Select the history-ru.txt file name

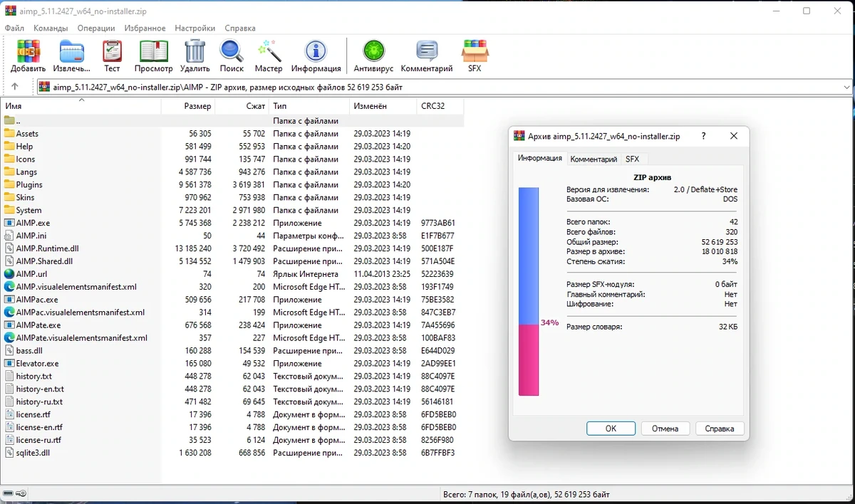tap(40, 401)
